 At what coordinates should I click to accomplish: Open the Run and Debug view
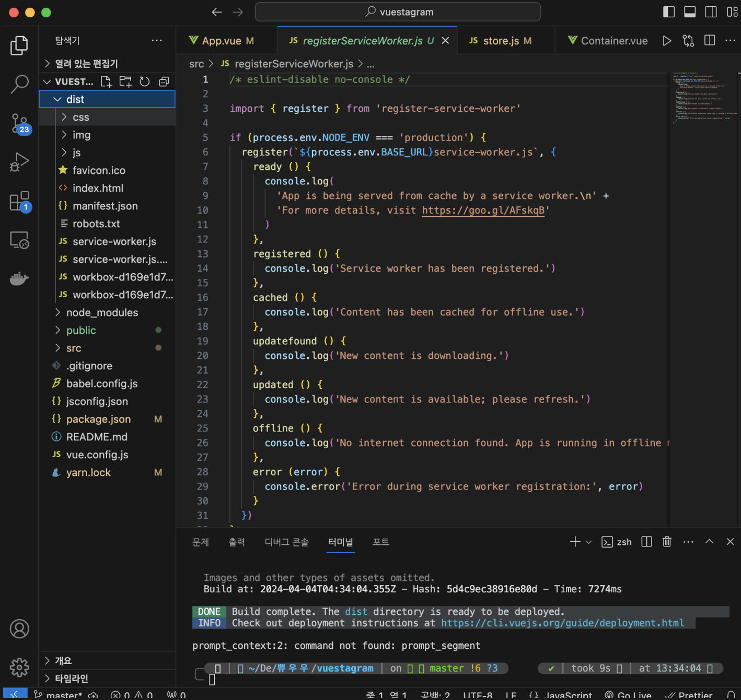click(x=19, y=162)
